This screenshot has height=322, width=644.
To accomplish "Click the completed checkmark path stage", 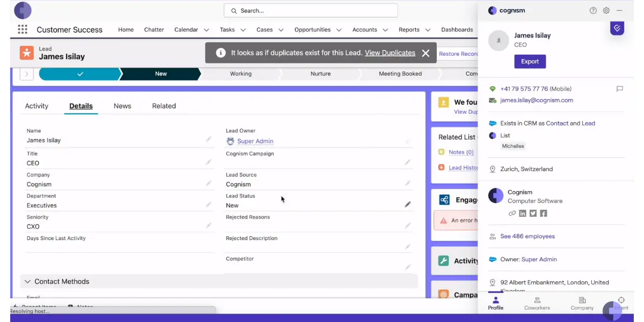I will [x=80, y=74].
